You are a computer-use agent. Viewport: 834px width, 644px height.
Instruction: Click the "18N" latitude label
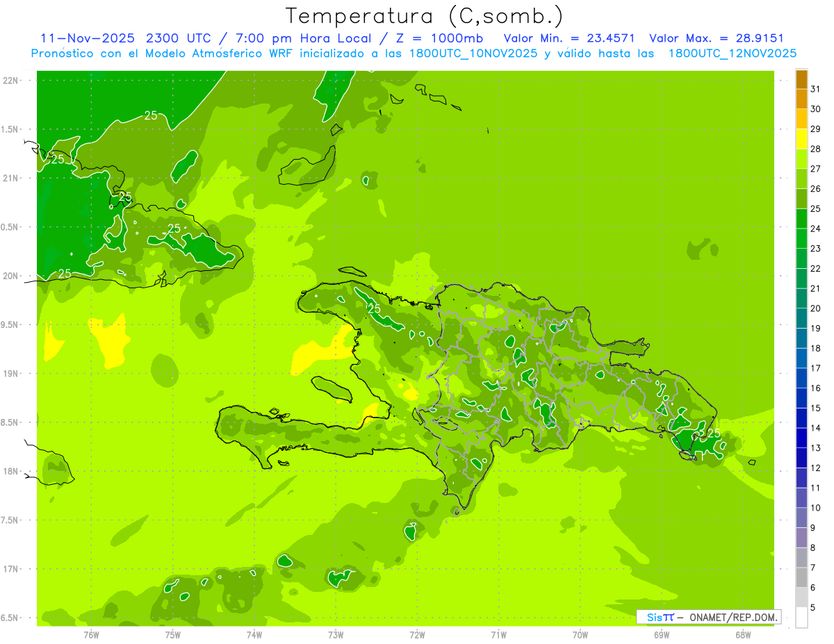coord(11,471)
